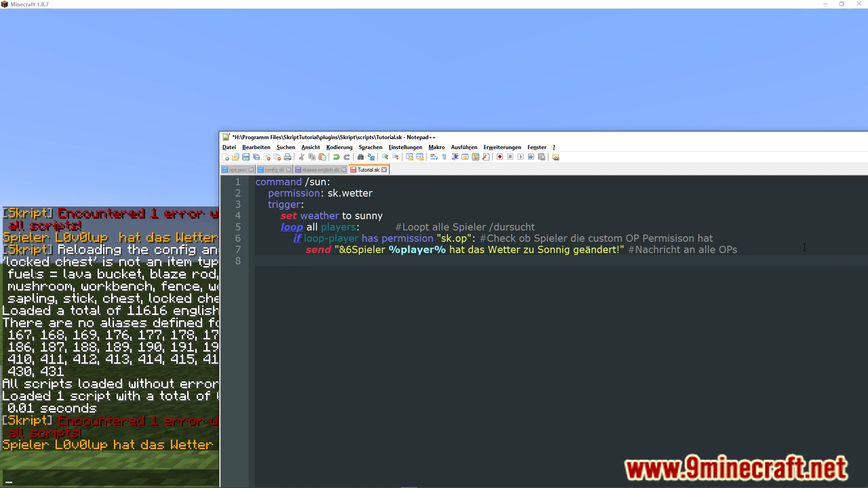The height and width of the screenshot is (488, 868).
Task: Toggle synchronized horizontal scrolling icon
Action: click(420, 157)
